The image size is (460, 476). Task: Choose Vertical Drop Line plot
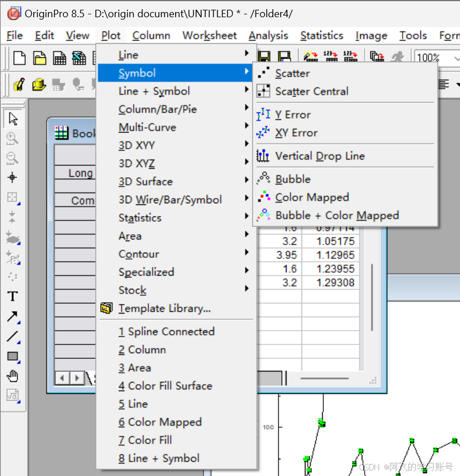coord(345,156)
